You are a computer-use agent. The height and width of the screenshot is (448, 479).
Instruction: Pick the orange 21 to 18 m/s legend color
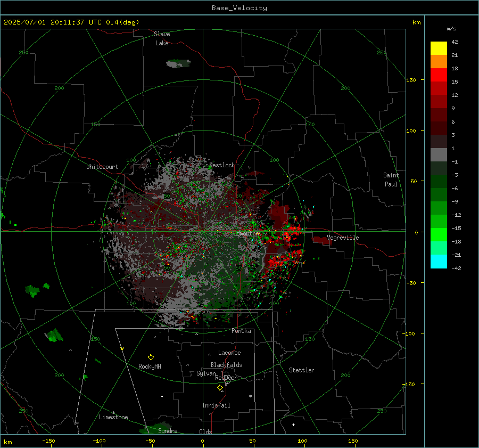[439, 62]
